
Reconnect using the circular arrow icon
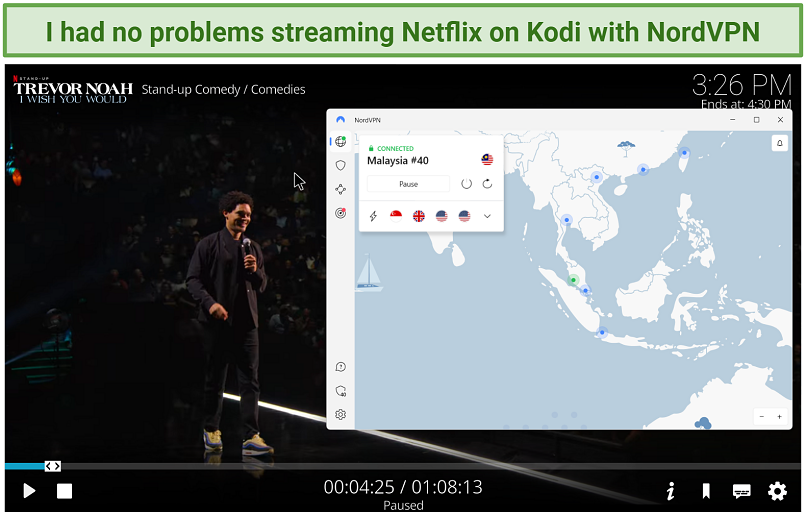(x=487, y=184)
